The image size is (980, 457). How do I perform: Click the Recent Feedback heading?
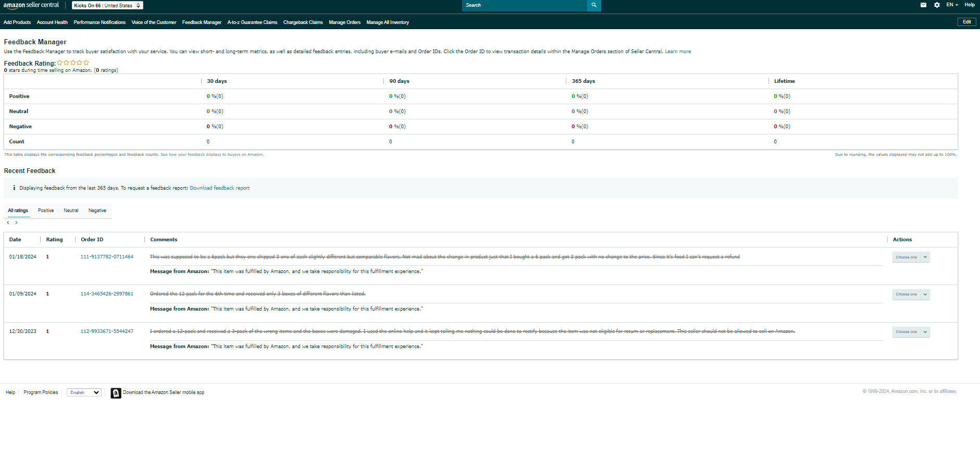pyautogui.click(x=30, y=171)
